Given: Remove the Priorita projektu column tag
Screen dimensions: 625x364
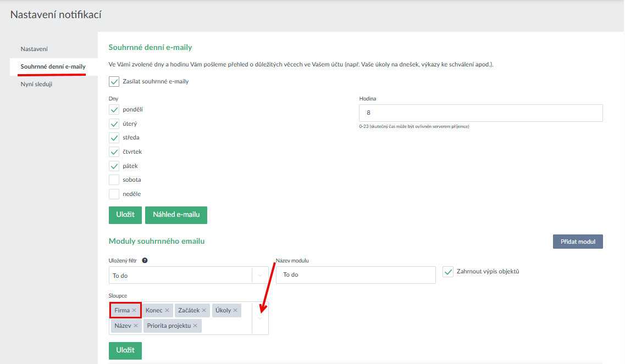Looking at the screenshot, I should point(195,326).
